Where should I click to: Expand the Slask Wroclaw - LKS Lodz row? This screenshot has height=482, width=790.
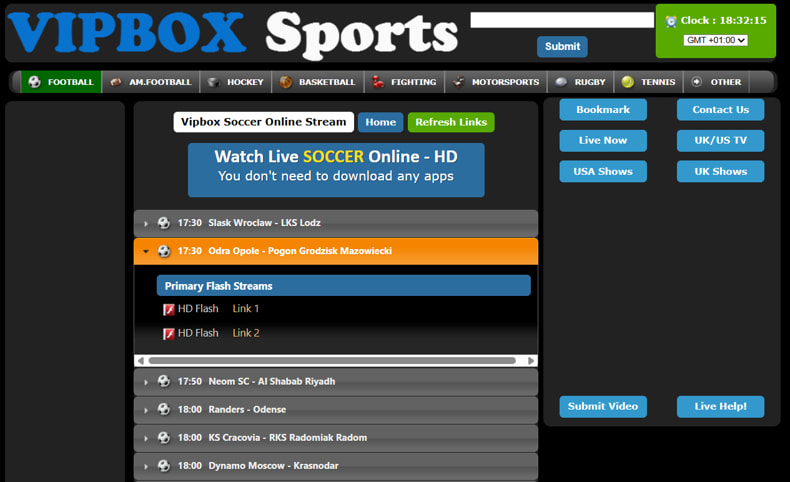point(336,223)
